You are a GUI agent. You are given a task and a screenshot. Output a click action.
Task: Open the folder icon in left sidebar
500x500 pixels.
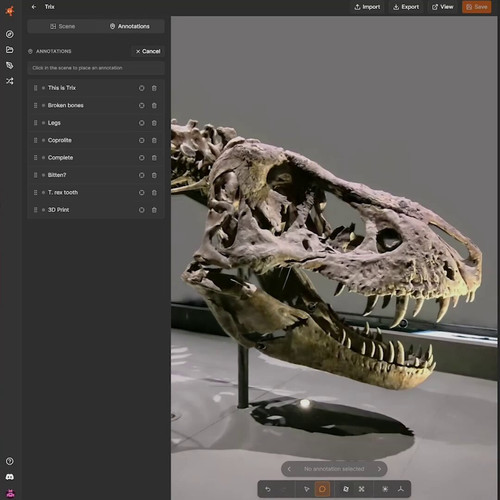(x=10, y=50)
